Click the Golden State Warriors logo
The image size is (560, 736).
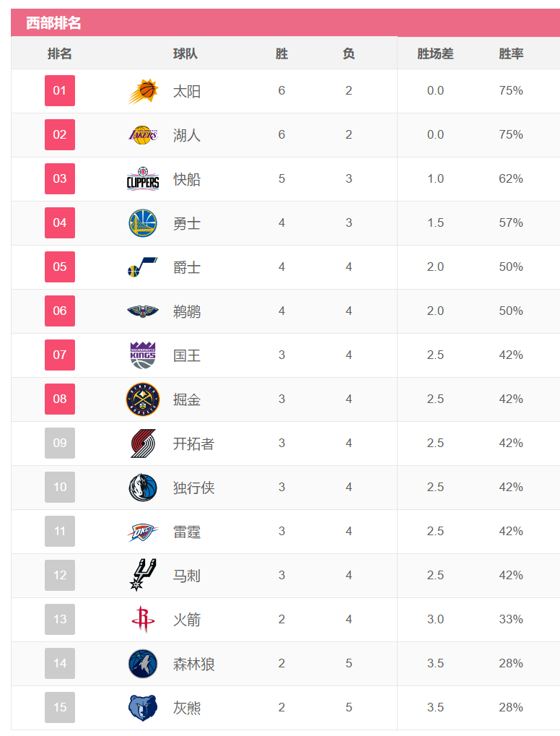(143, 223)
